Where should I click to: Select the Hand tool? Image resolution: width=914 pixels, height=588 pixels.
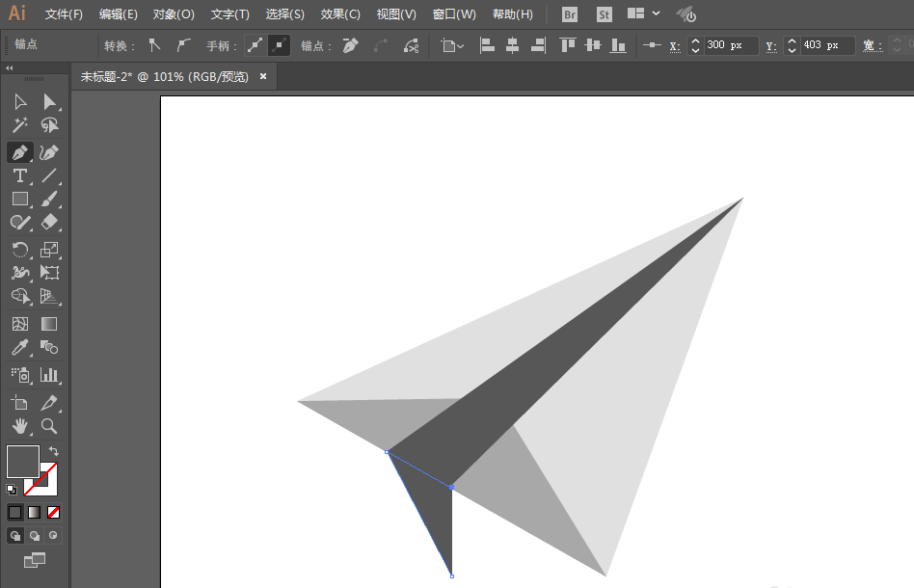19,426
